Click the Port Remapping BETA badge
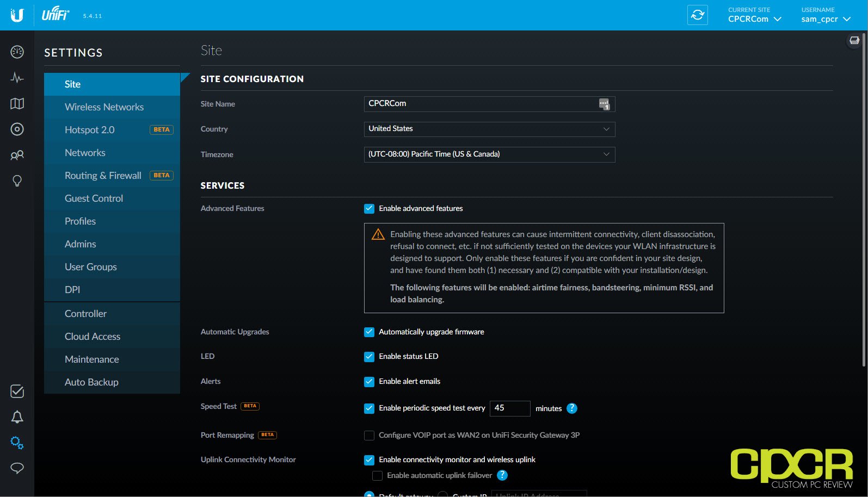 (x=267, y=435)
